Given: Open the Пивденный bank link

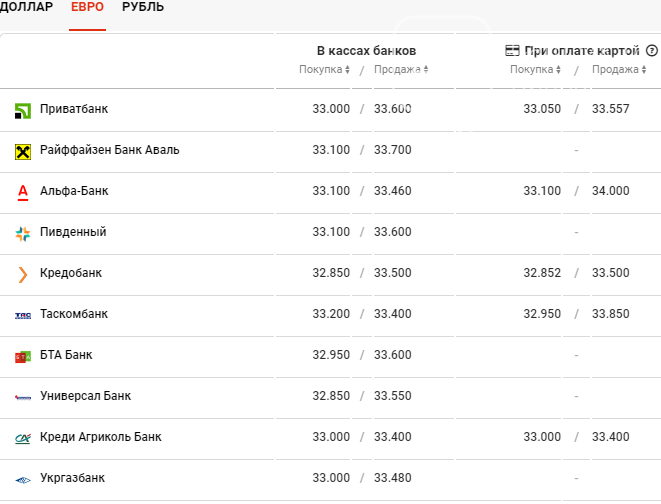Looking at the screenshot, I should pos(73,232).
